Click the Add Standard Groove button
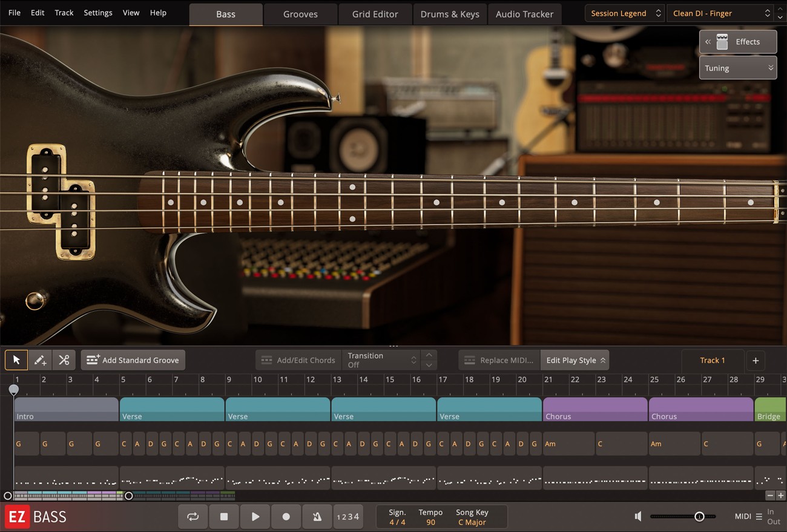Screen dimensions: 787x532 (x=133, y=360)
